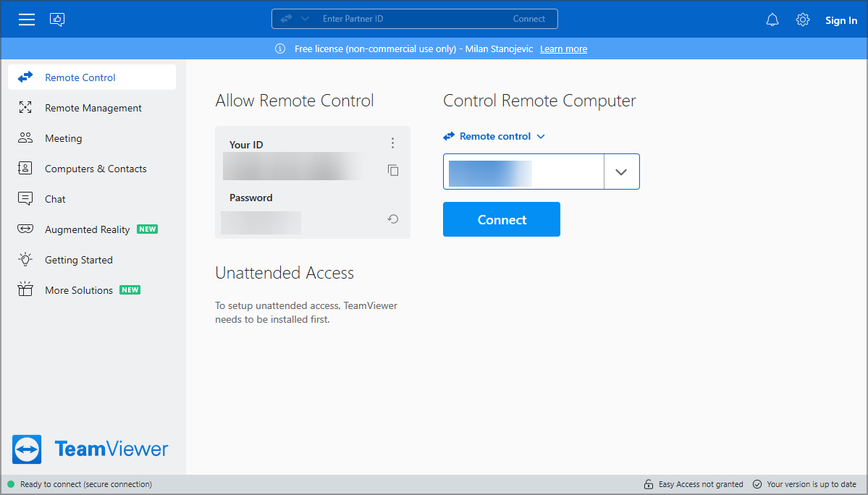Image resolution: width=868 pixels, height=495 pixels.
Task: Click Easy Access not granted status
Action: click(x=701, y=484)
